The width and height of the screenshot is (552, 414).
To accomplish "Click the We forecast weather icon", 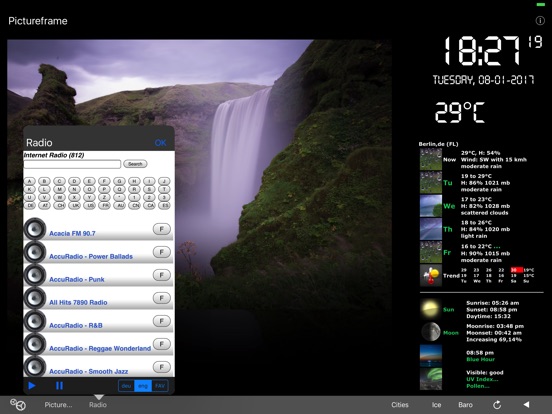I will (431, 206).
